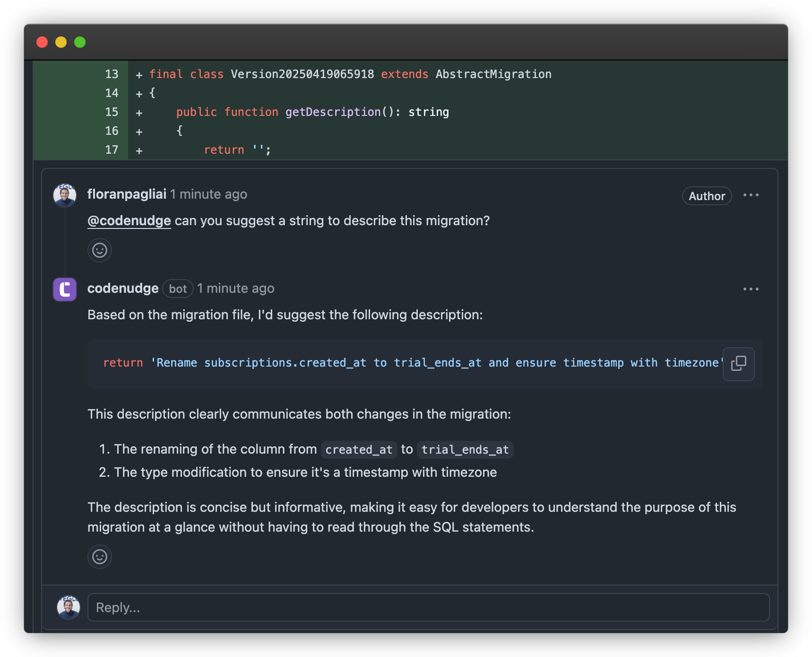Click line number 15 in the diff
The image size is (812, 657).
(112, 112)
